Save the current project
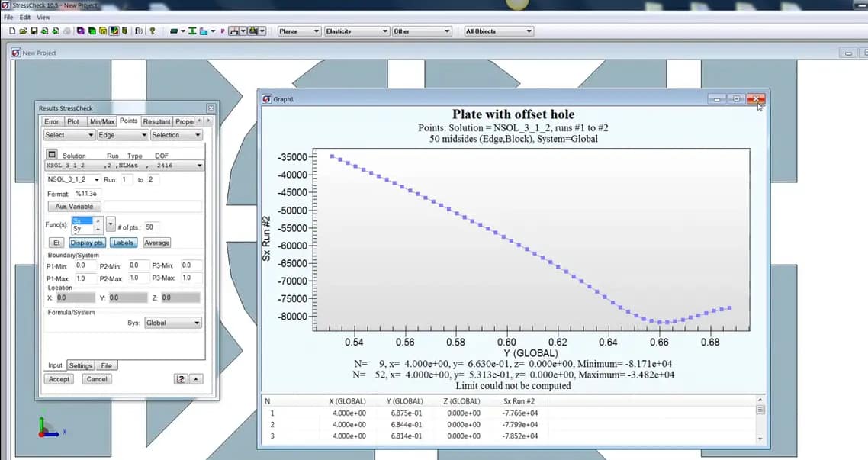Viewport: 868px width, 460px height. pyautogui.click(x=33, y=31)
